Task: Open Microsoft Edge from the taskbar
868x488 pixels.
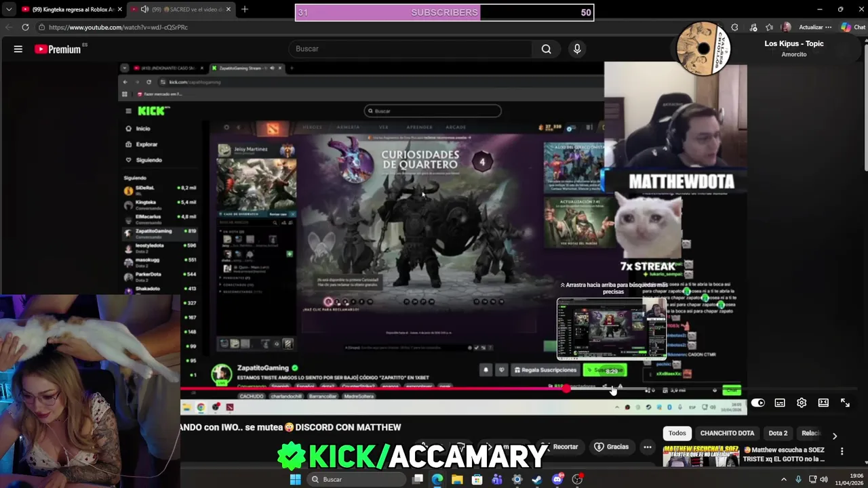Action: tap(437, 479)
